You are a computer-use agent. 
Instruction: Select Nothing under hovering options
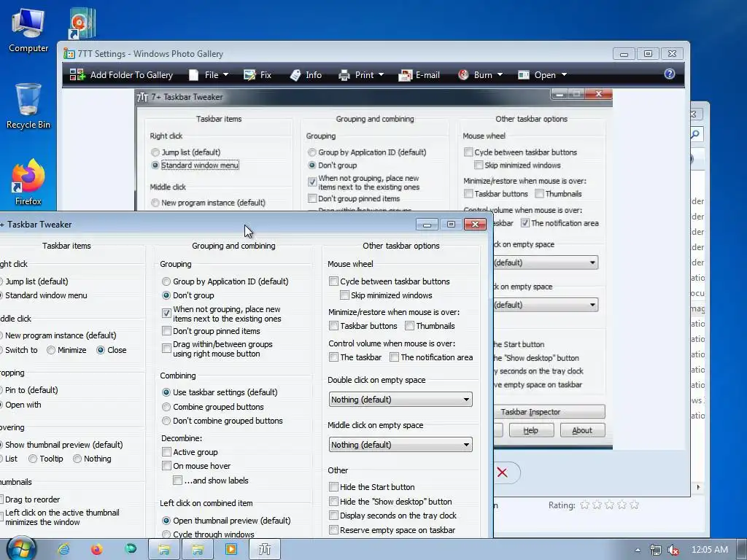(77, 459)
